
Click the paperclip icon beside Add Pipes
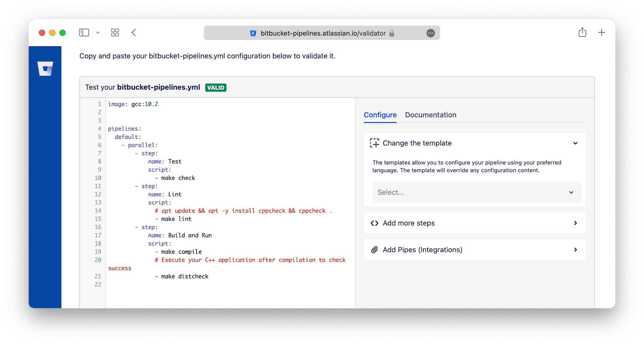pos(374,250)
